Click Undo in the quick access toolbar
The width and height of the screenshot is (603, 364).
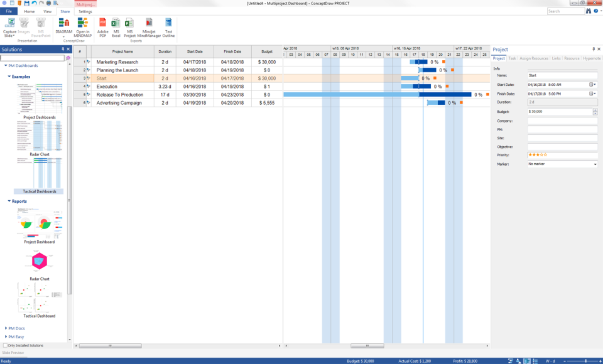pos(34,3)
